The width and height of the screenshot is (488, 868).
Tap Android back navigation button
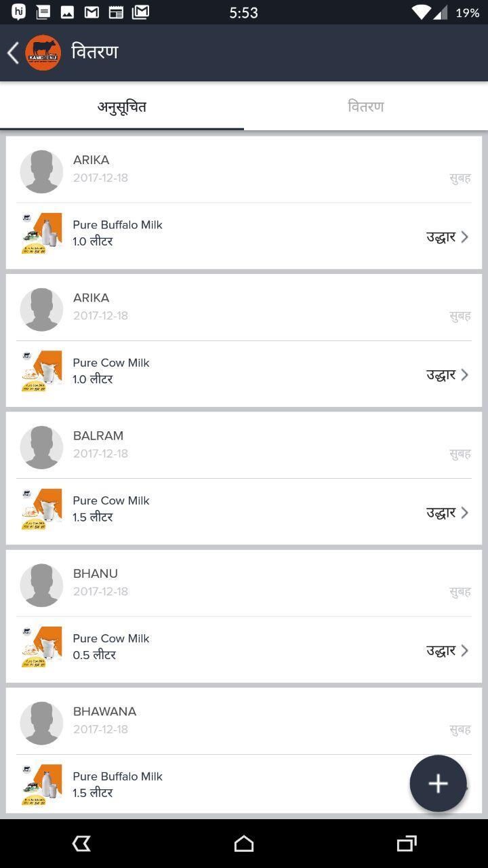[81, 843]
